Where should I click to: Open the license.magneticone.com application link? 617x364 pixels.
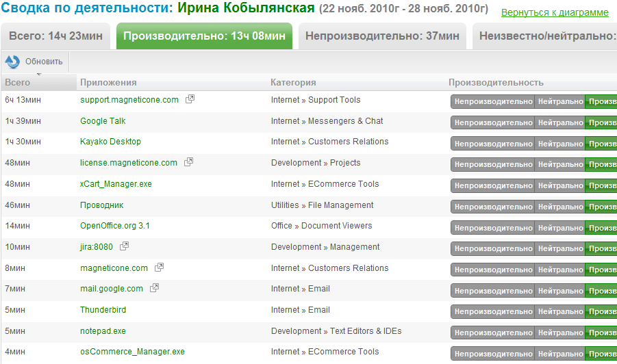[128, 163]
